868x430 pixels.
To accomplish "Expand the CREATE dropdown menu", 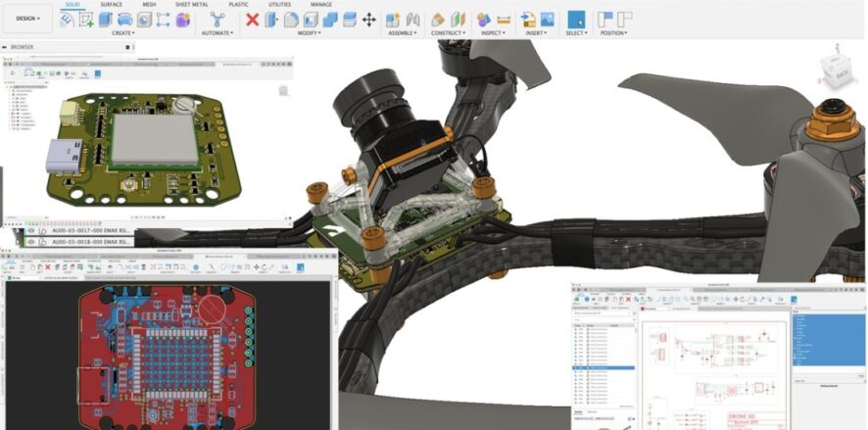I will click(x=122, y=32).
